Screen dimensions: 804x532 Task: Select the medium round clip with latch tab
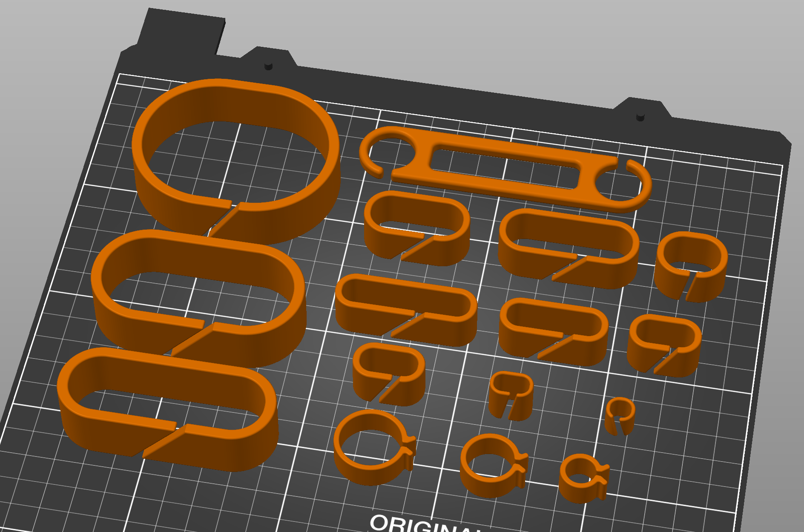pos(494,466)
